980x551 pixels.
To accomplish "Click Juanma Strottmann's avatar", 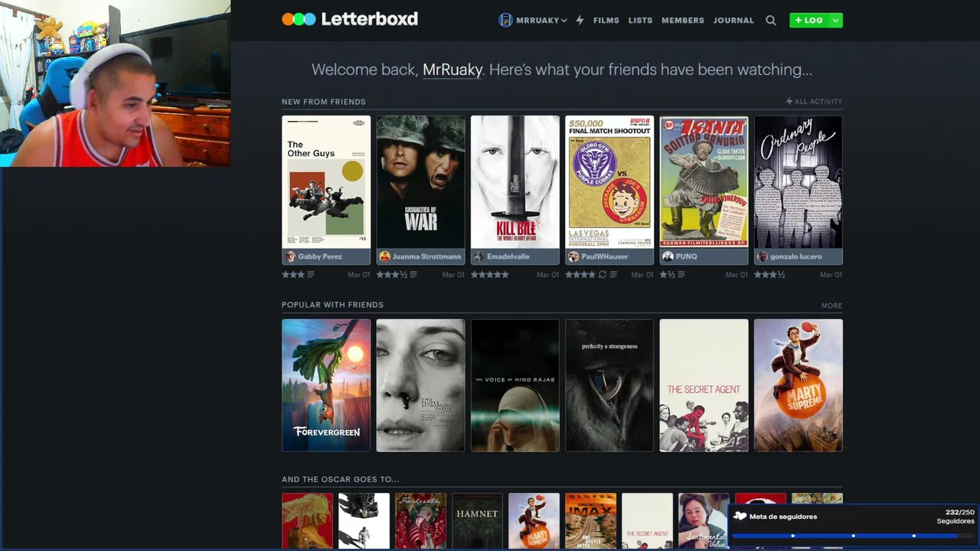I will click(x=385, y=256).
